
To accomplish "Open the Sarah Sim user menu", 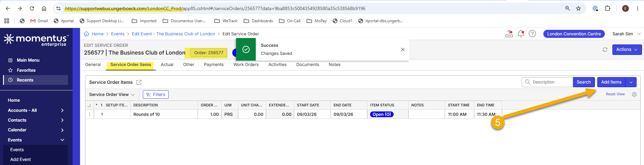I will pos(626,34).
